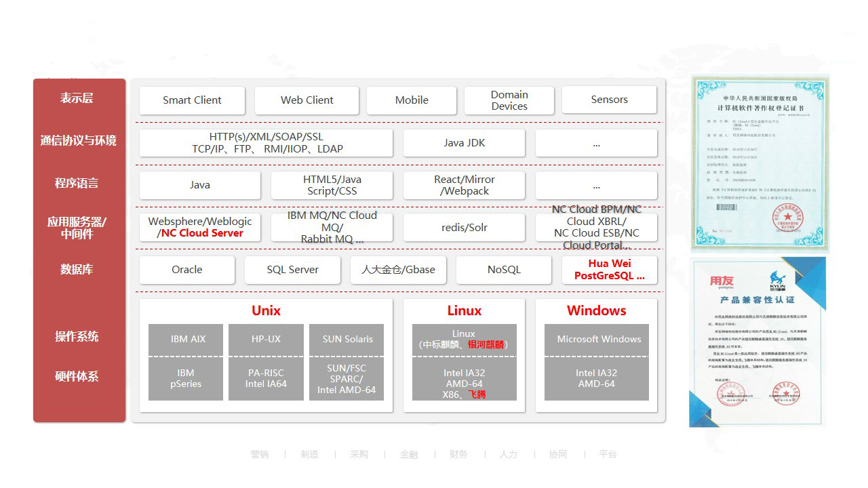
Task: Select the 营销 tab in footer
Action: [260, 454]
